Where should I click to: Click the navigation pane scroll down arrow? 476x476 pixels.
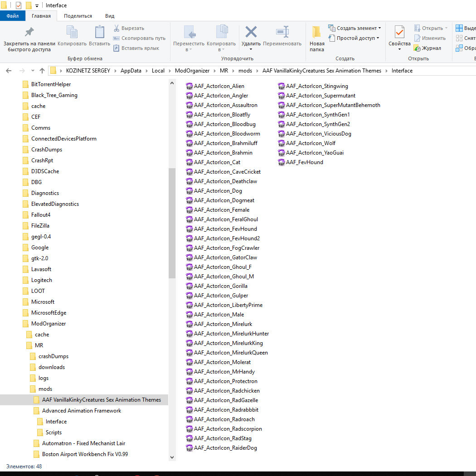click(x=172, y=457)
